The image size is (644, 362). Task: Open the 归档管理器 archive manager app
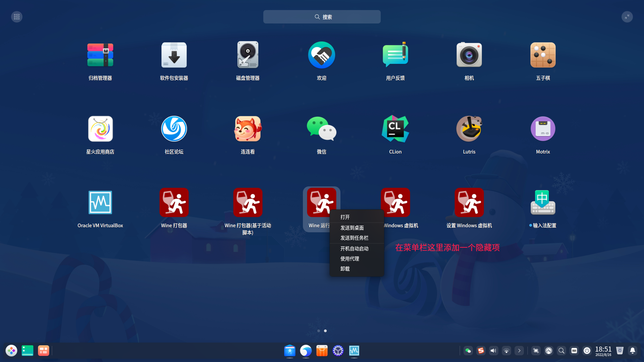click(100, 55)
